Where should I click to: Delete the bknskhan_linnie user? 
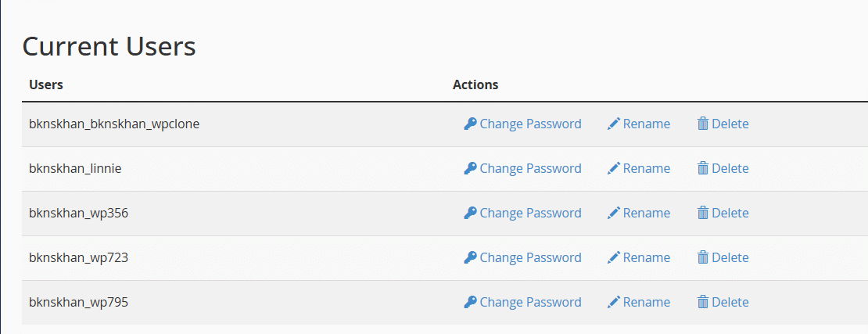730,168
